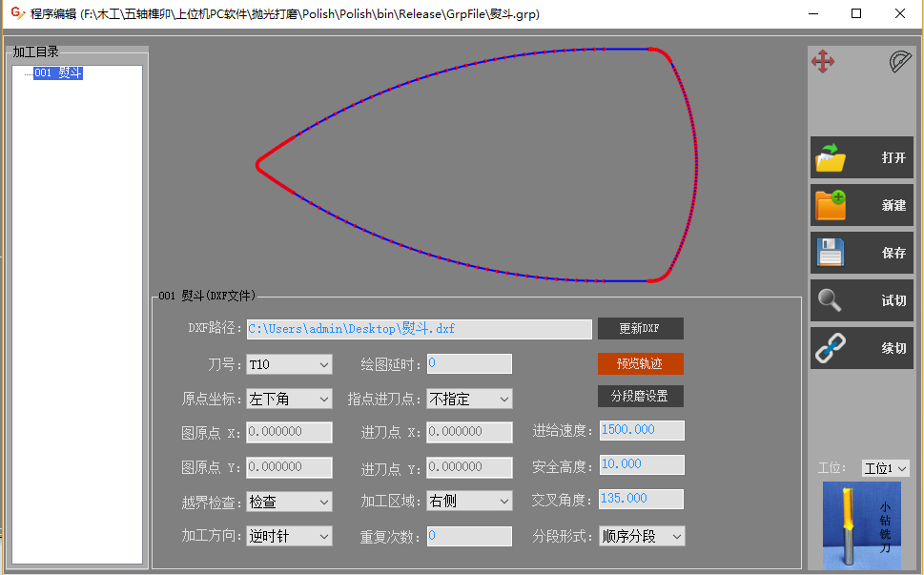The image size is (924, 575).
Task: Click the 续切 chain link icon
Action: pos(831,348)
